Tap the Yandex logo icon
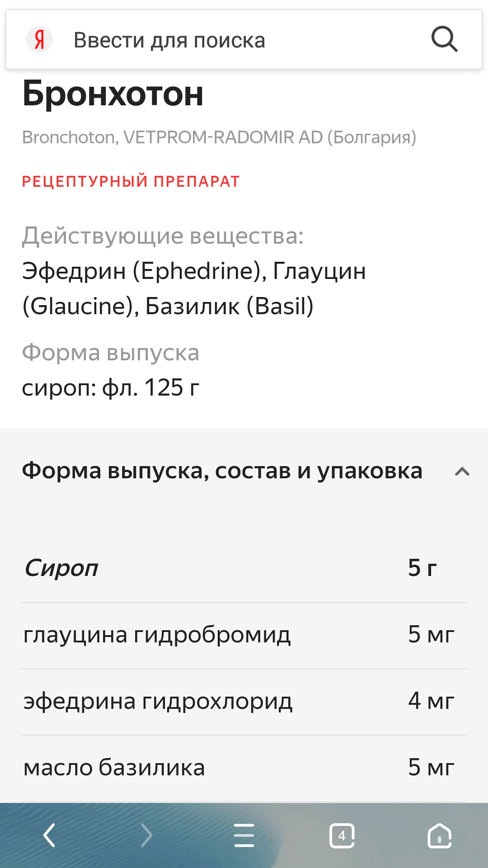 39,40
